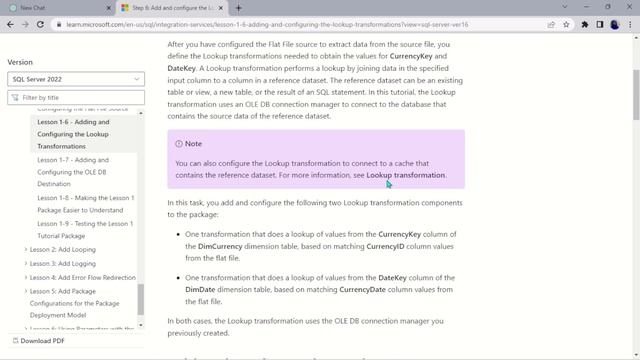Image resolution: width=640 pixels, height=360 pixels.
Task: Click the main page vertical scrollbar thumb
Action: click(636, 95)
